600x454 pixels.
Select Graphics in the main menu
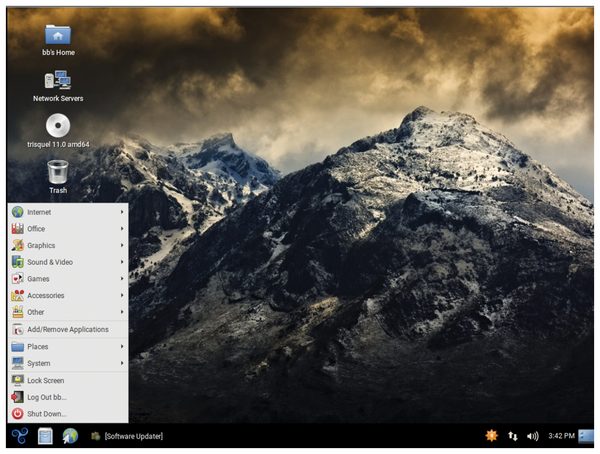[68, 245]
